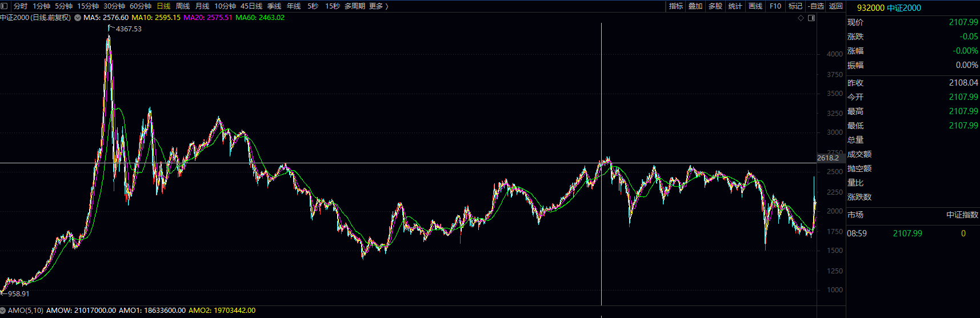
Task: Switch to 季线 quarterly chart
Action: coord(274,6)
